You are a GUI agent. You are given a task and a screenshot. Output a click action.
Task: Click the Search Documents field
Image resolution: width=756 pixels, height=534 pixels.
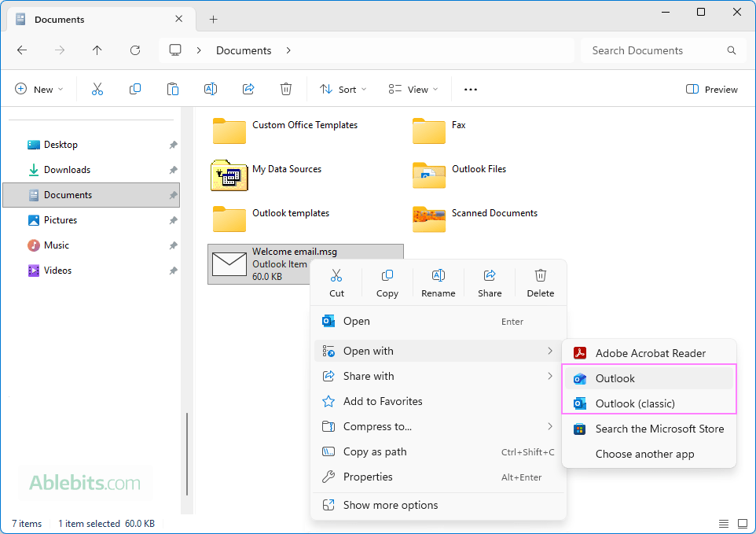pos(656,50)
